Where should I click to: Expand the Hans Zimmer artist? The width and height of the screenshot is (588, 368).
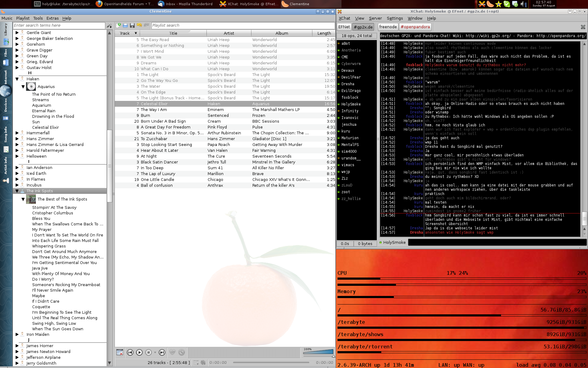point(17,139)
